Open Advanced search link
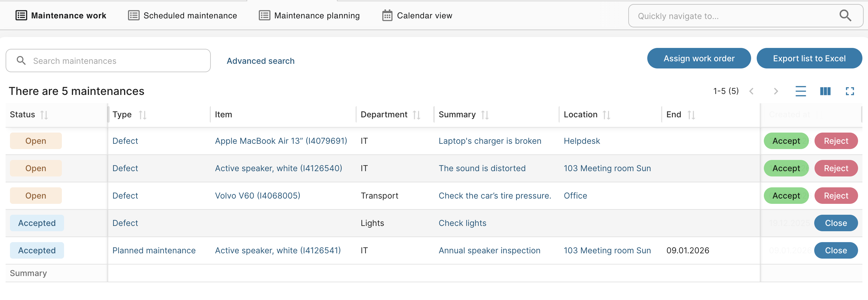Image resolution: width=868 pixels, height=300 pixels. coord(261,61)
